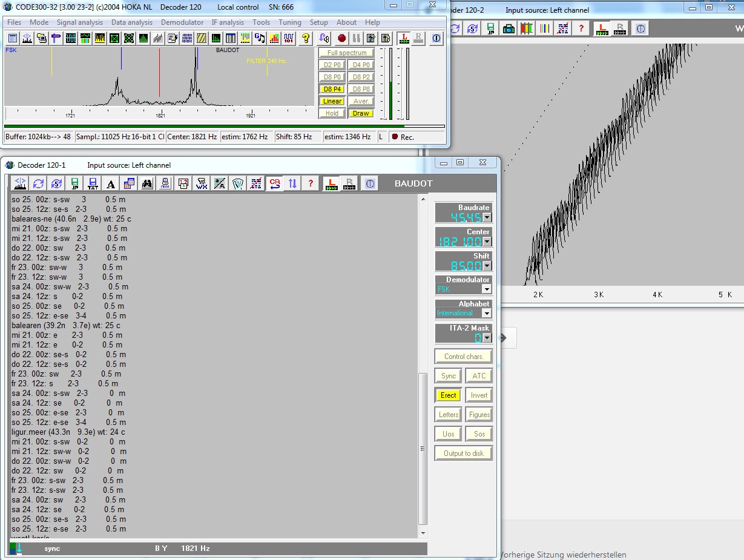Click the yellow question mark help icon
The width and height of the screenshot is (744, 560).
coord(306,38)
